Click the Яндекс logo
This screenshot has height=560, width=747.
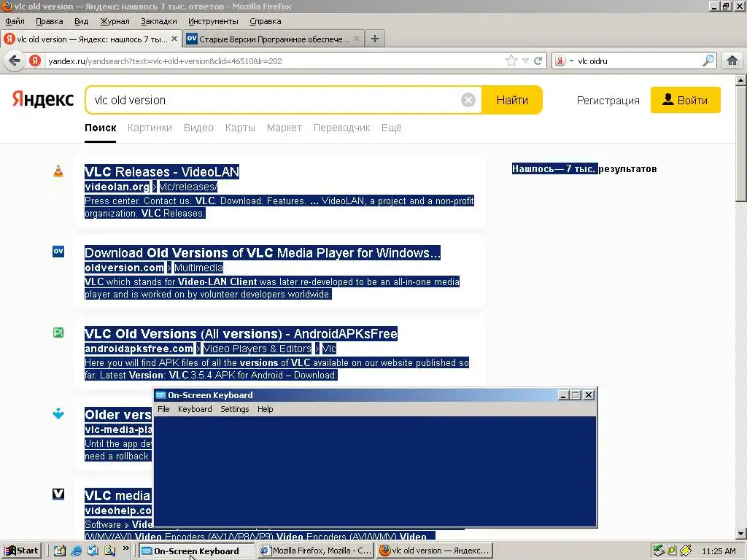point(43,99)
